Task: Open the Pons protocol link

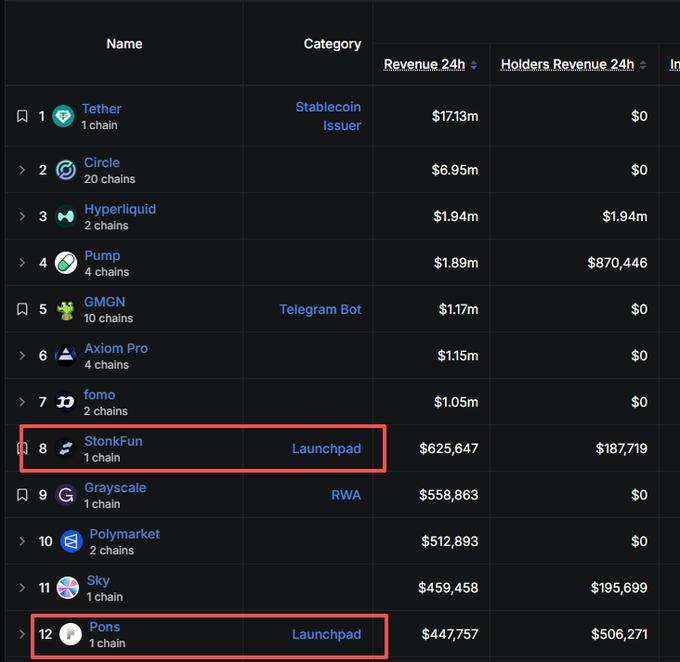Action: coord(105,627)
